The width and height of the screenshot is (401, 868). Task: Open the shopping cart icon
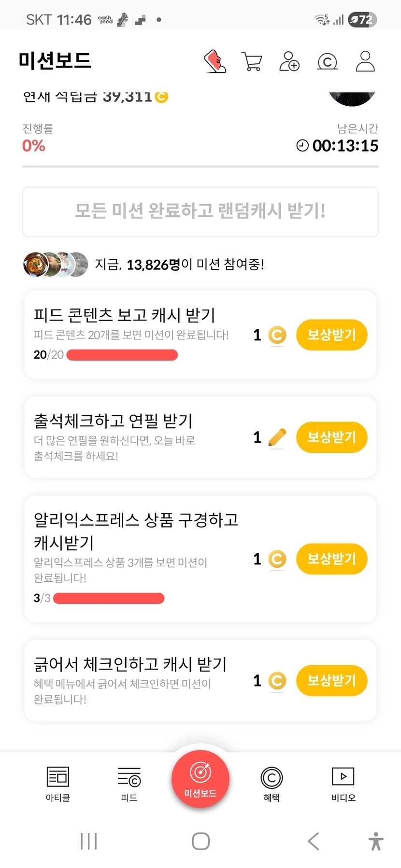252,62
